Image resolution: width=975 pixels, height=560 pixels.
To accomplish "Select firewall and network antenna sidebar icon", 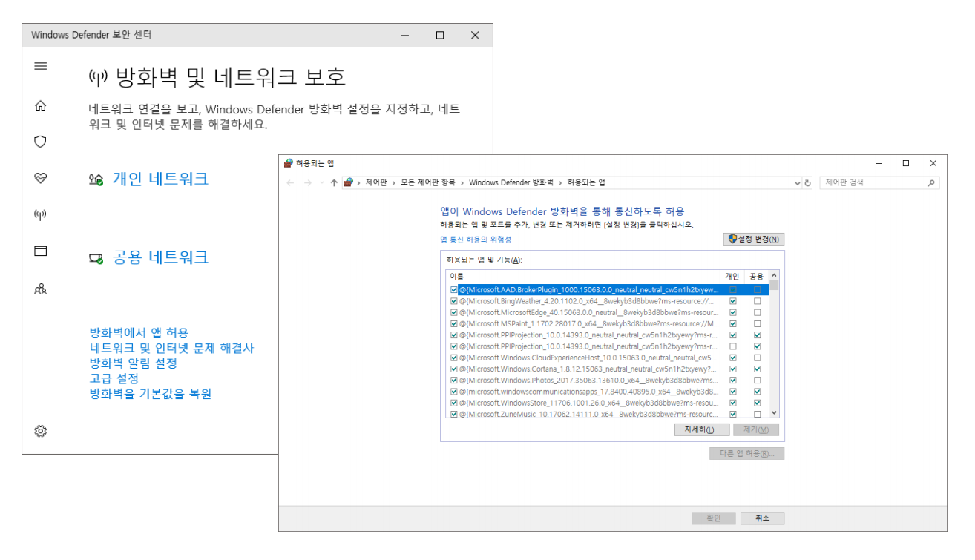I will (x=41, y=215).
